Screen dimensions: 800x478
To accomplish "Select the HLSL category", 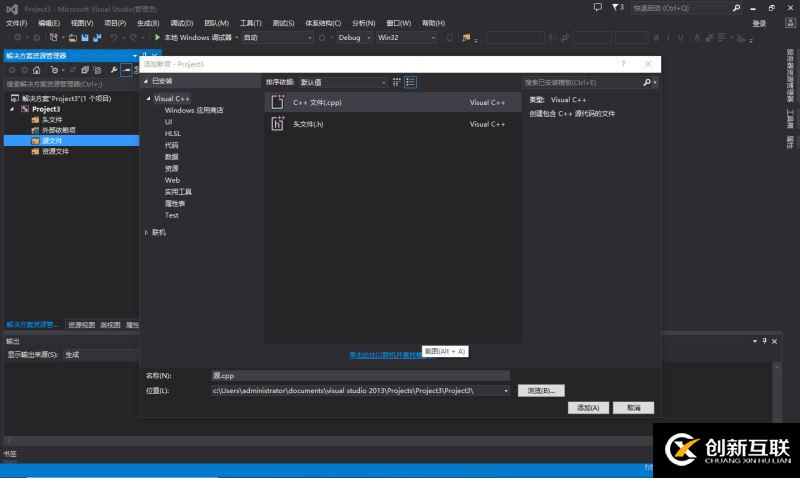I will [x=172, y=134].
